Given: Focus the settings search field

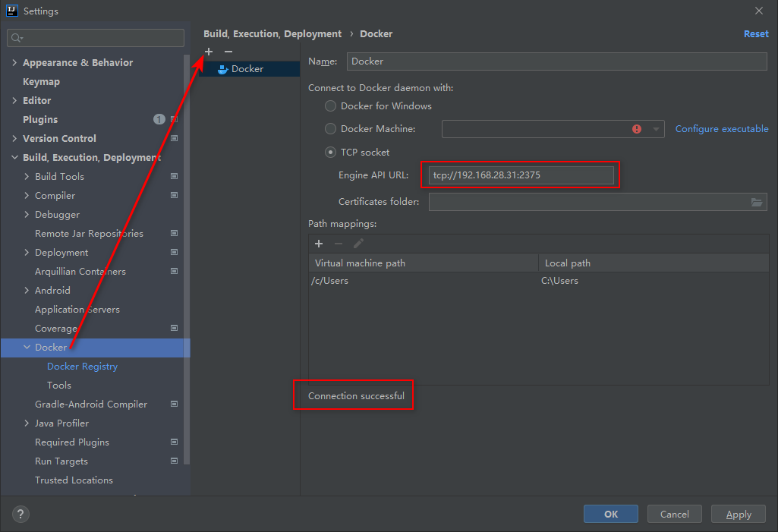Looking at the screenshot, I should (96, 38).
